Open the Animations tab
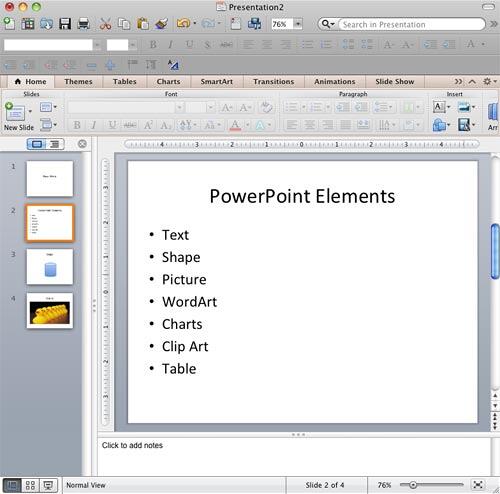The height and width of the screenshot is (494, 500). click(x=335, y=81)
